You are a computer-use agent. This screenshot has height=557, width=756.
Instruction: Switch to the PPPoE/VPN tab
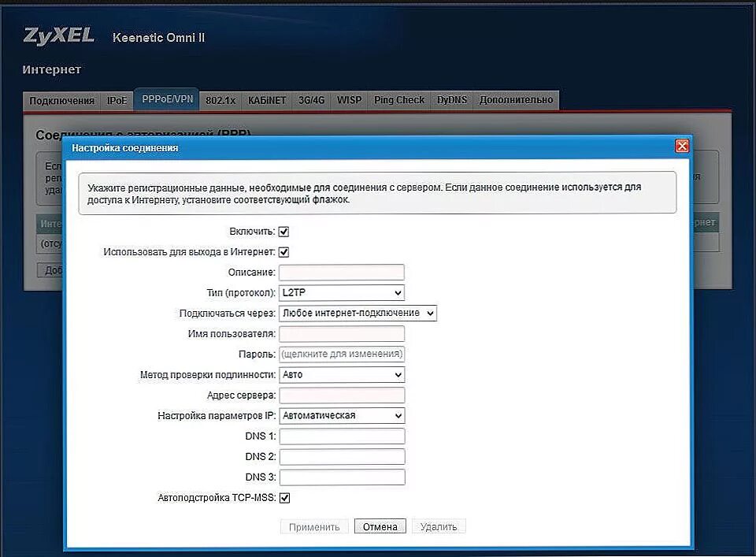click(167, 99)
